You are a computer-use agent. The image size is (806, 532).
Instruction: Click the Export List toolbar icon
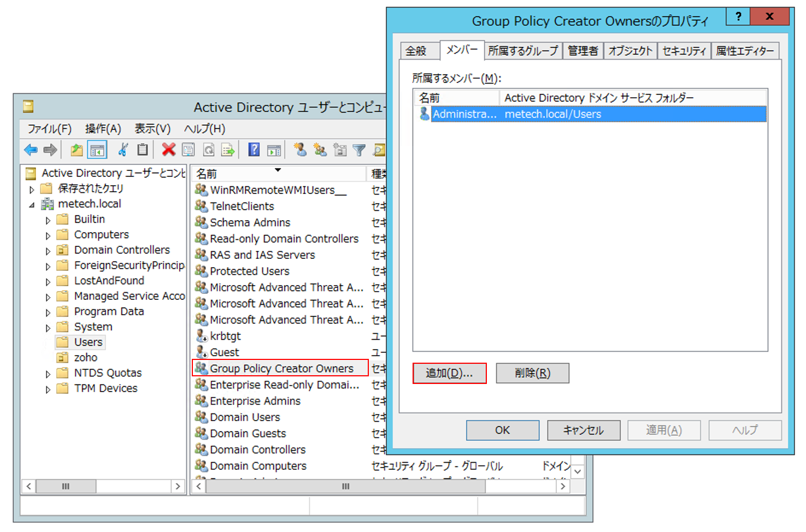[x=228, y=150]
